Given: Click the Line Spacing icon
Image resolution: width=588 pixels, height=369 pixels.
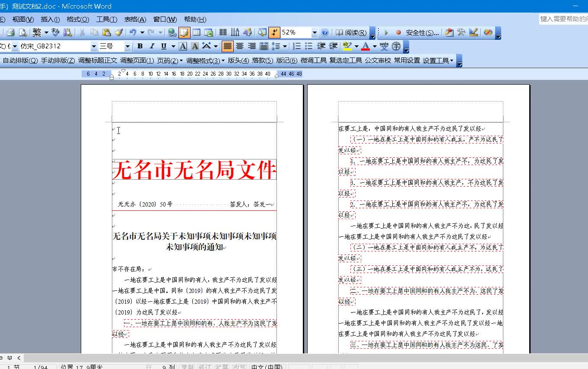Looking at the screenshot, I should [x=276, y=46].
